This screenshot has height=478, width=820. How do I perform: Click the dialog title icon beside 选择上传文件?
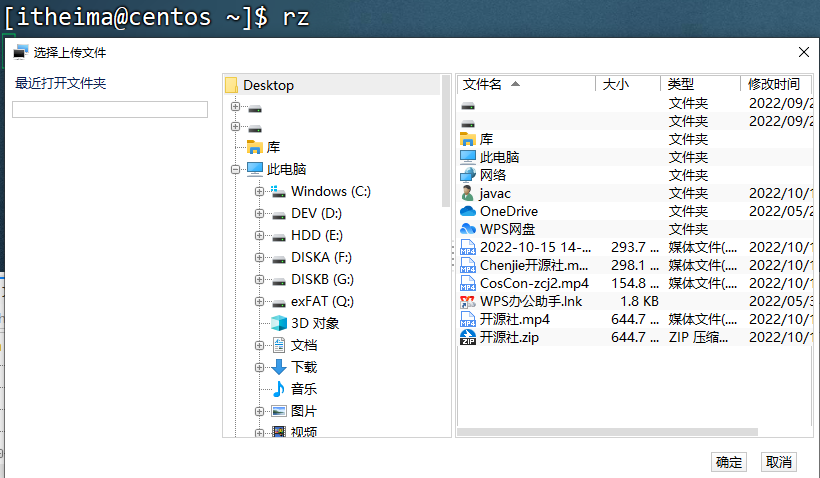(20, 52)
